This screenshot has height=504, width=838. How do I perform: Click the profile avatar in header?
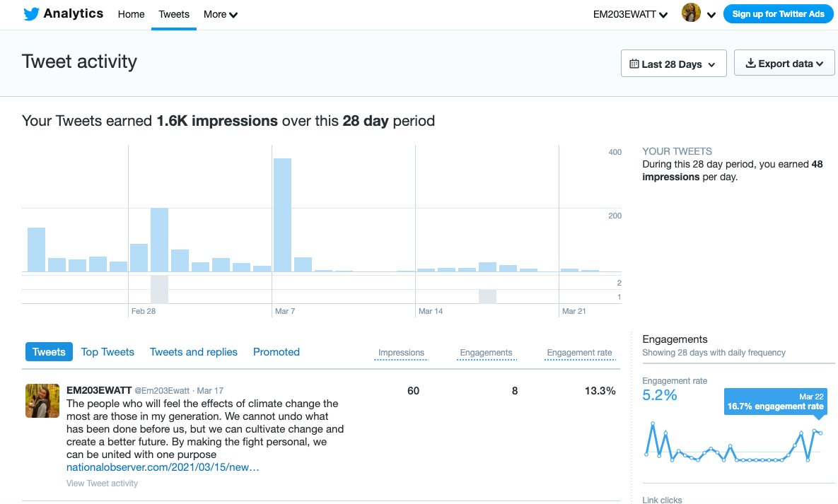click(x=691, y=13)
